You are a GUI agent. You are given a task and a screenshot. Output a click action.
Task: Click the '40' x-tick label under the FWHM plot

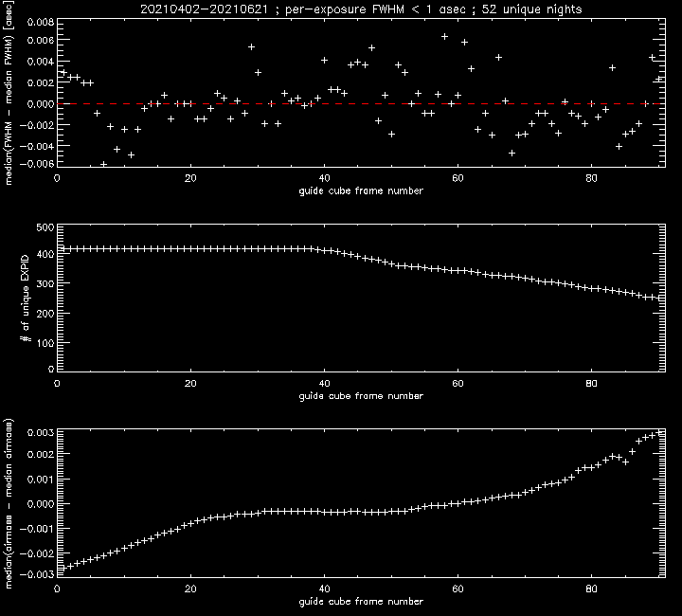click(324, 178)
